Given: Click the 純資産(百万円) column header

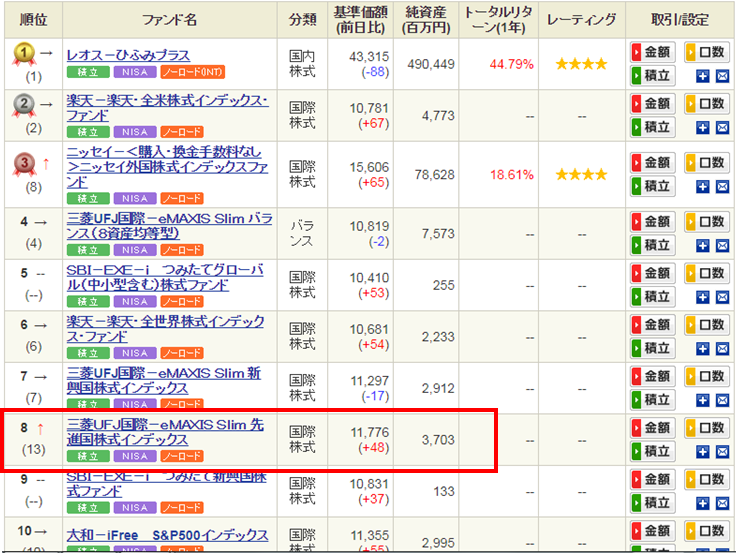Looking at the screenshot, I should 426,19.
